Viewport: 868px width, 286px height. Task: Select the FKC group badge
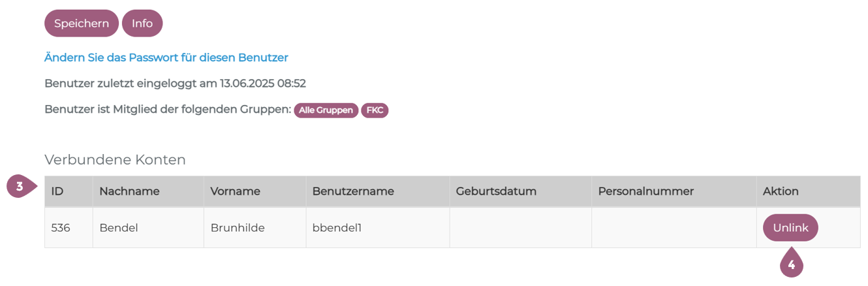tap(375, 110)
